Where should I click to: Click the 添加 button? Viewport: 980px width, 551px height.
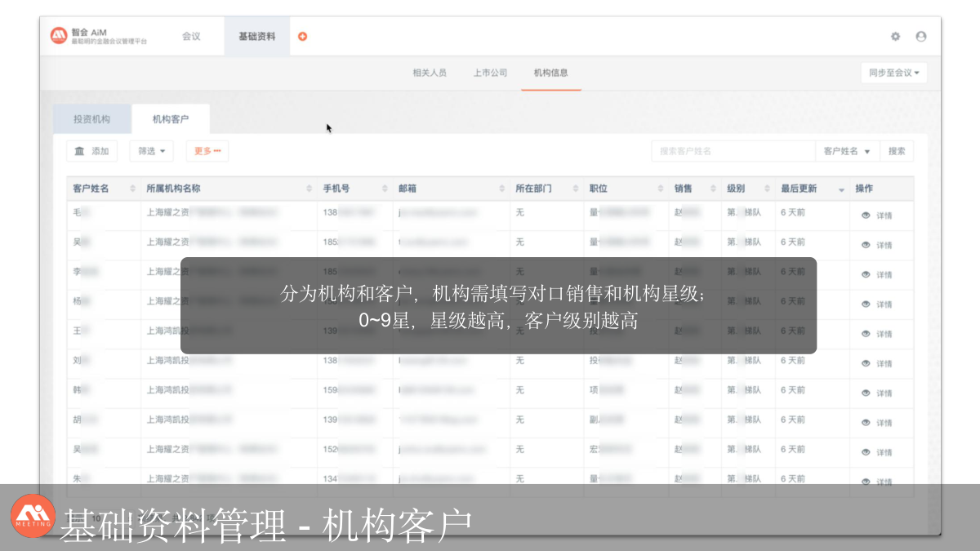click(x=91, y=151)
